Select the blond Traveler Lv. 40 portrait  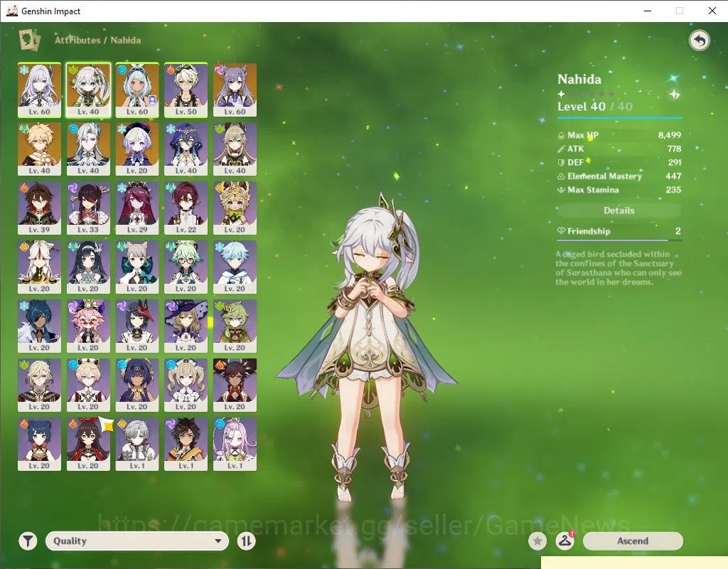(40, 149)
